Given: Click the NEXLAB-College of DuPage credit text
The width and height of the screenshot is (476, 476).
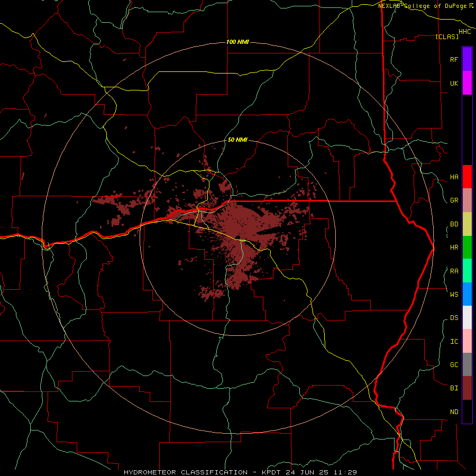Looking at the screenshot, I should click(x=423, y=6).
